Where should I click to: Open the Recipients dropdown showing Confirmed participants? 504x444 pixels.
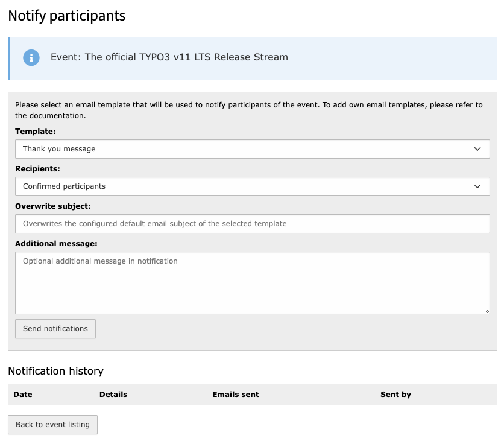(251, 186)
